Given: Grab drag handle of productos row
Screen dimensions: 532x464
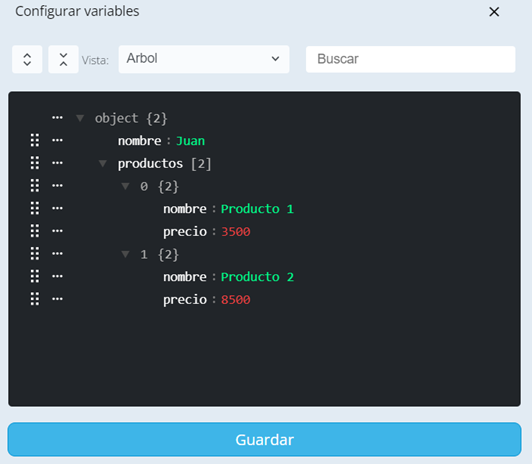Looking at the screenshot, I should click(35, 163).
